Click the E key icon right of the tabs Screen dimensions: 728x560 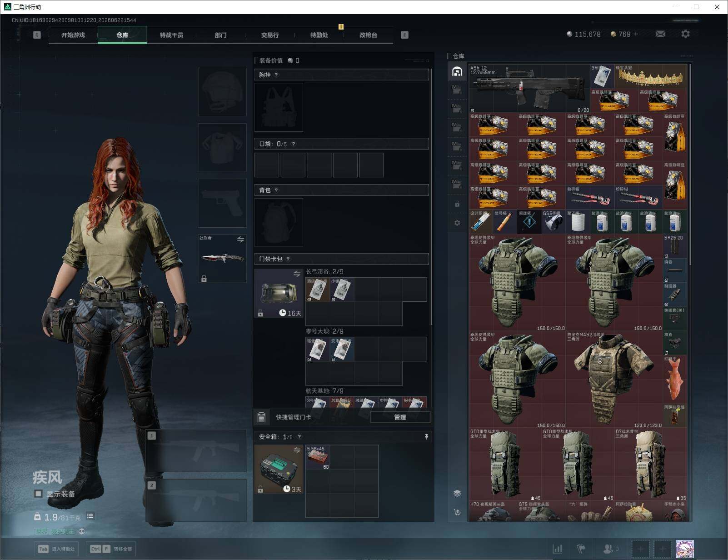(x=404, y=35)
